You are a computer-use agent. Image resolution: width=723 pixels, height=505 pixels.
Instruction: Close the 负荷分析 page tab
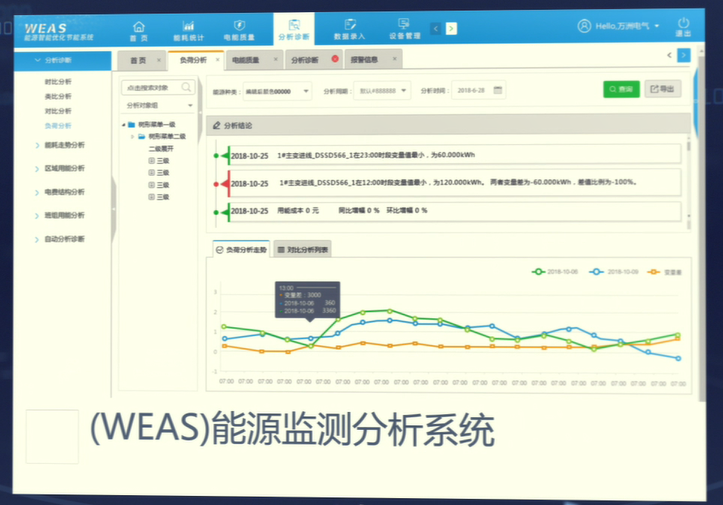tap(217, 59)
